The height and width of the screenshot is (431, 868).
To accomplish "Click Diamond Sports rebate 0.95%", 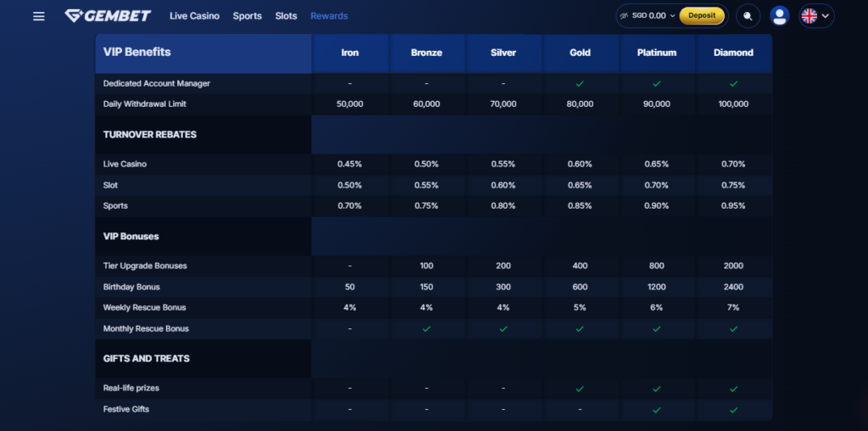I will [733, 206].
